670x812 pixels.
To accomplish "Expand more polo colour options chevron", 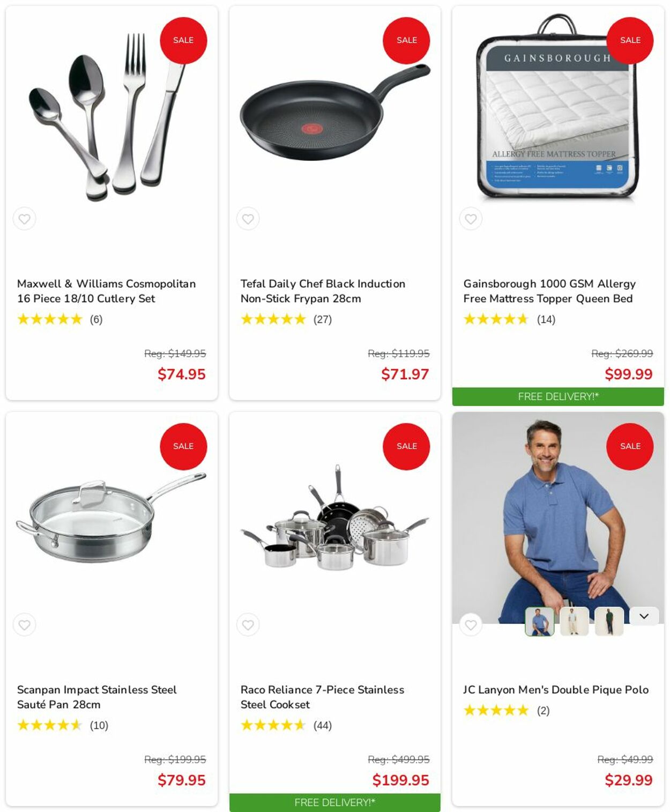I will click(x=644, y=616).
